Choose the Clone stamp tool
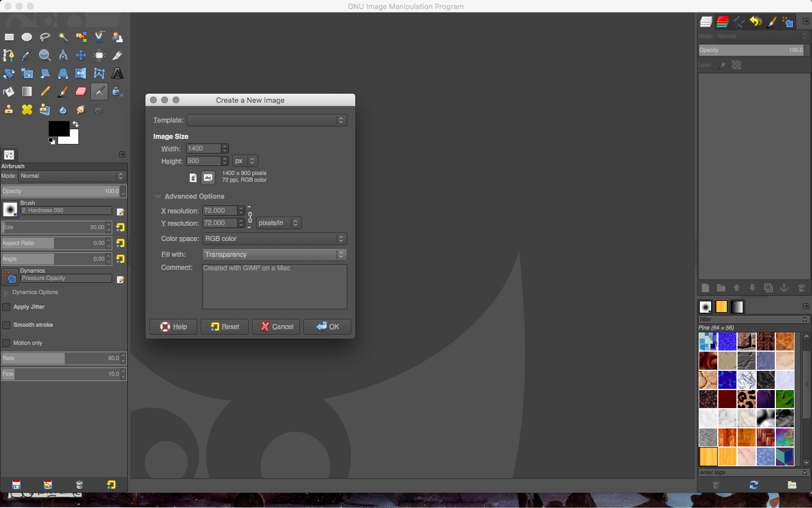 point(9,110)
